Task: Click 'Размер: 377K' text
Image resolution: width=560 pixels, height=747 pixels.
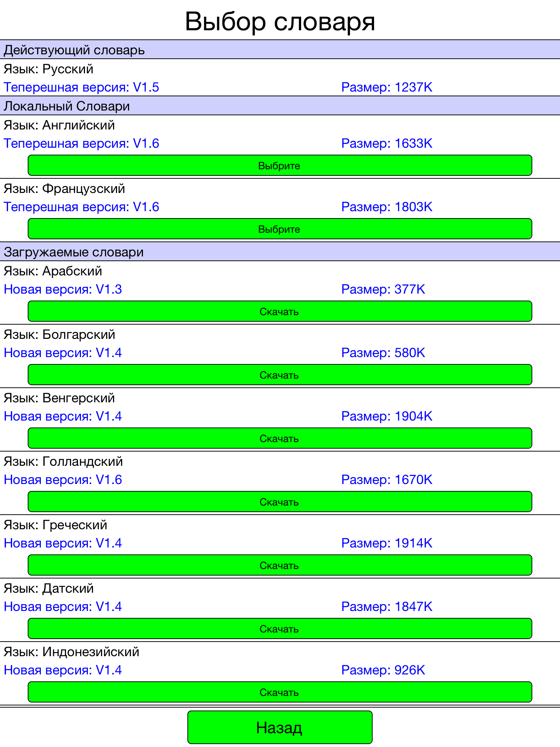Action: (383, 289)
